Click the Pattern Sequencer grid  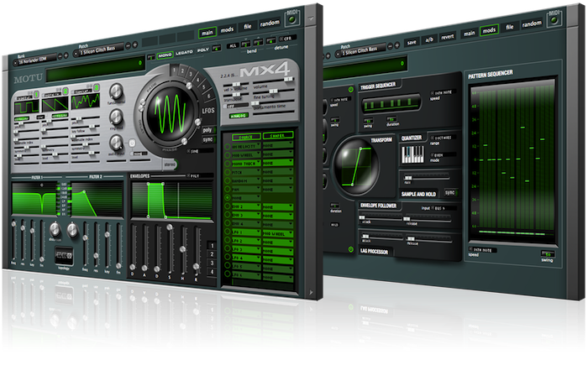point(513,159)
